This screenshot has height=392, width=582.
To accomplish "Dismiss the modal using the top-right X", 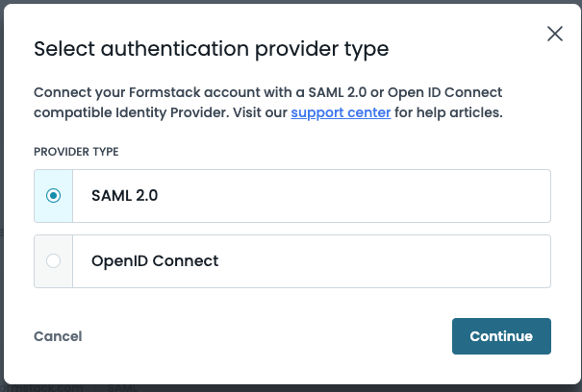I will tap(555, 34).
